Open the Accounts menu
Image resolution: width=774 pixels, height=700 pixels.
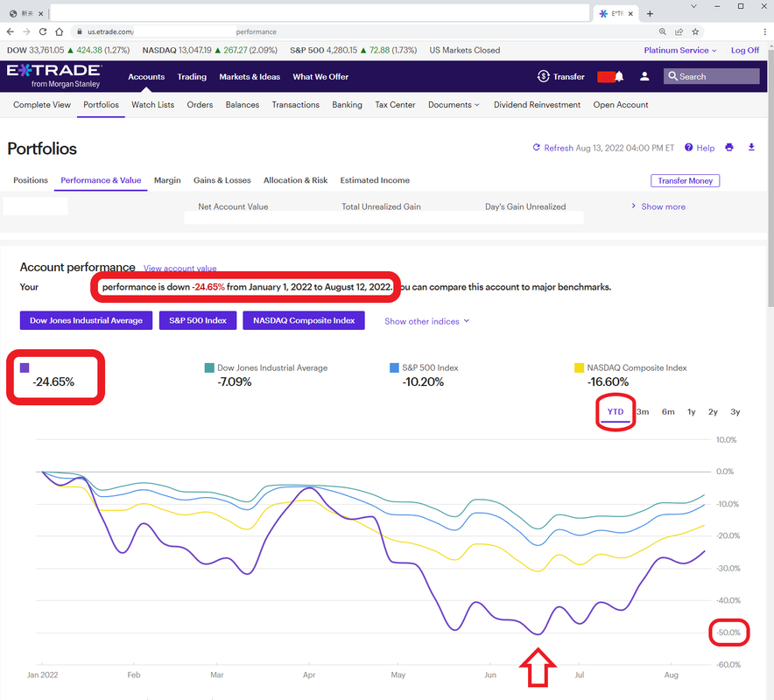click(x=146, y=77)
